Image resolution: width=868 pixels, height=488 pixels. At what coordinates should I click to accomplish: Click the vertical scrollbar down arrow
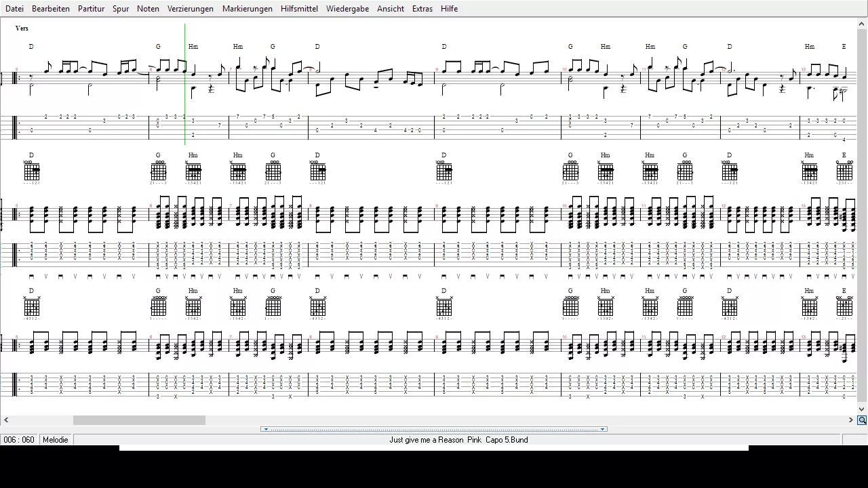coord(862,409)
